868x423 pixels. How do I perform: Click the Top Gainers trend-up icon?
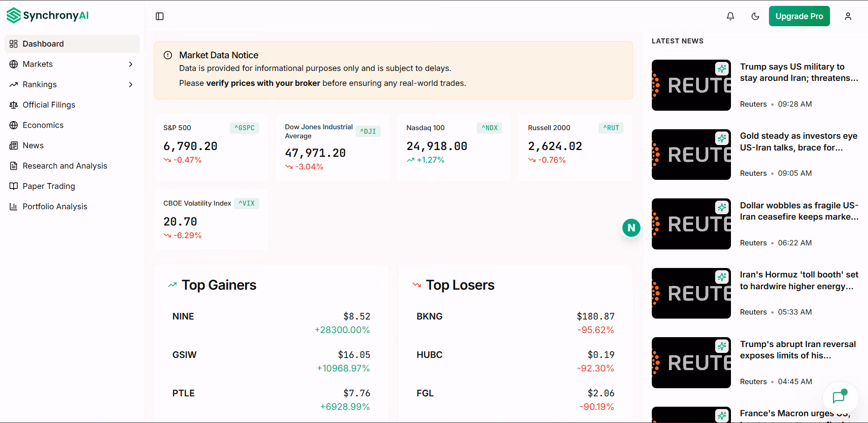click(x=172, y=285)
